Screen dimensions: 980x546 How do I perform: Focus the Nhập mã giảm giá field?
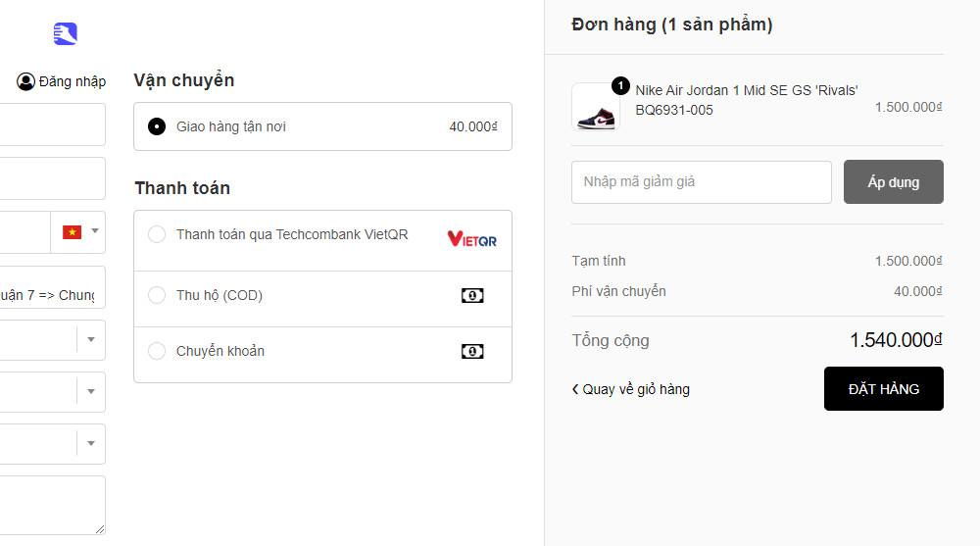(x=701, y=181)
